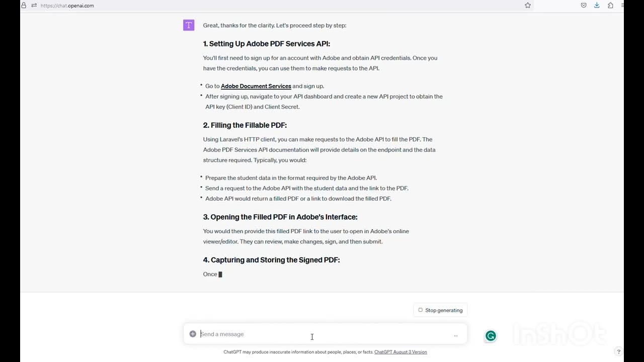Screen dimensions: 644x362
Task: Bookmark this page with the star icon
Action: pyautogui.click(x=528, y=6)
